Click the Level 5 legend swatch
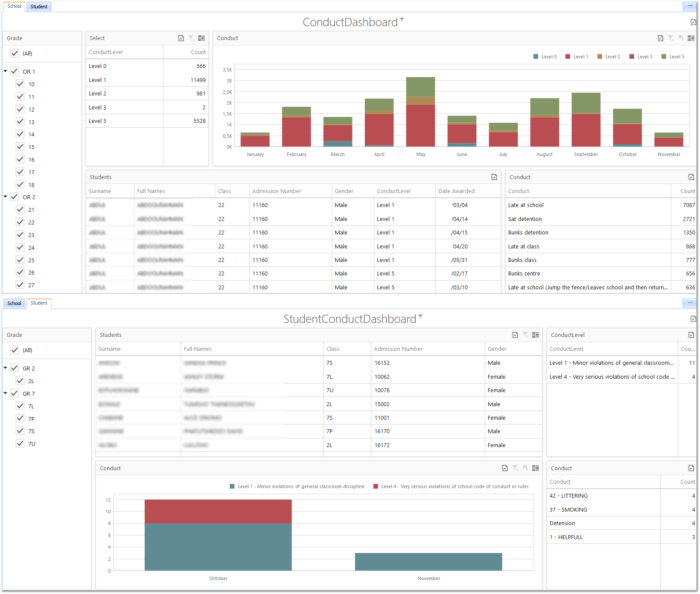The height and width of the screenshot is (594, 700). (x=664, y=57)
